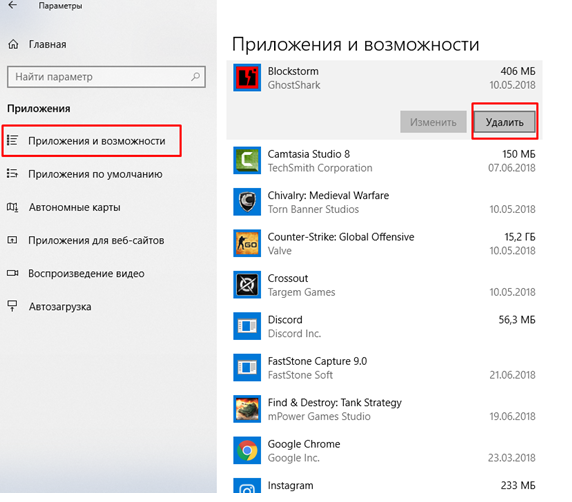Select Автозагрузка startup icon
This screenshot has height=502, width=572.
[x=12, y=306]
